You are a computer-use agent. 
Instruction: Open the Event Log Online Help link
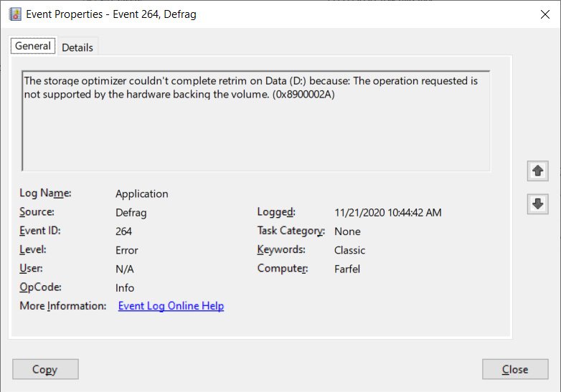click(171, 306)
